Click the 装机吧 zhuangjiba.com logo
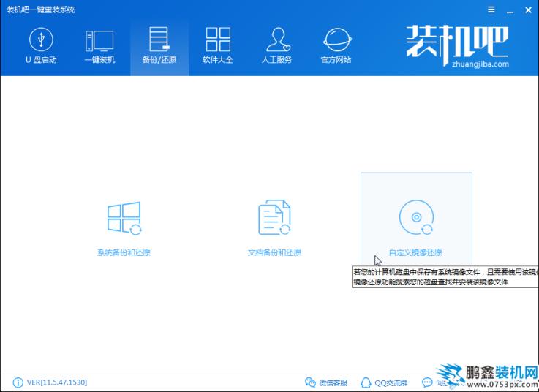Viewport: 539px width, 392px height. point(457,45)
